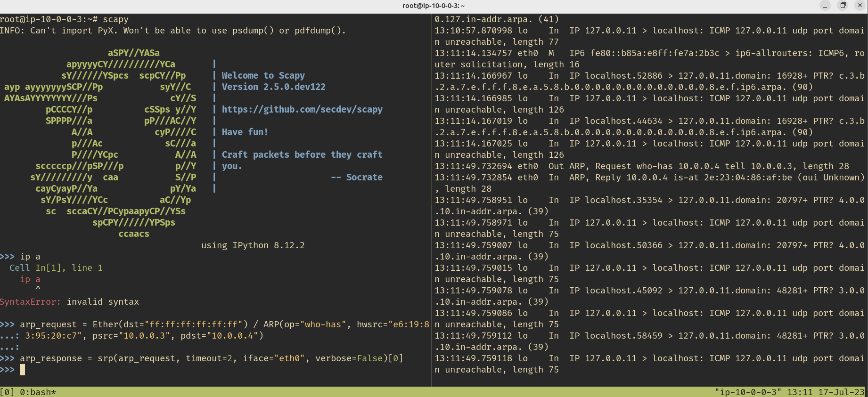The width and height of the screenshot is (868, 397).
Task: Click the arp_request = Ether(...) command line
Action: click(x=214, y=330)
